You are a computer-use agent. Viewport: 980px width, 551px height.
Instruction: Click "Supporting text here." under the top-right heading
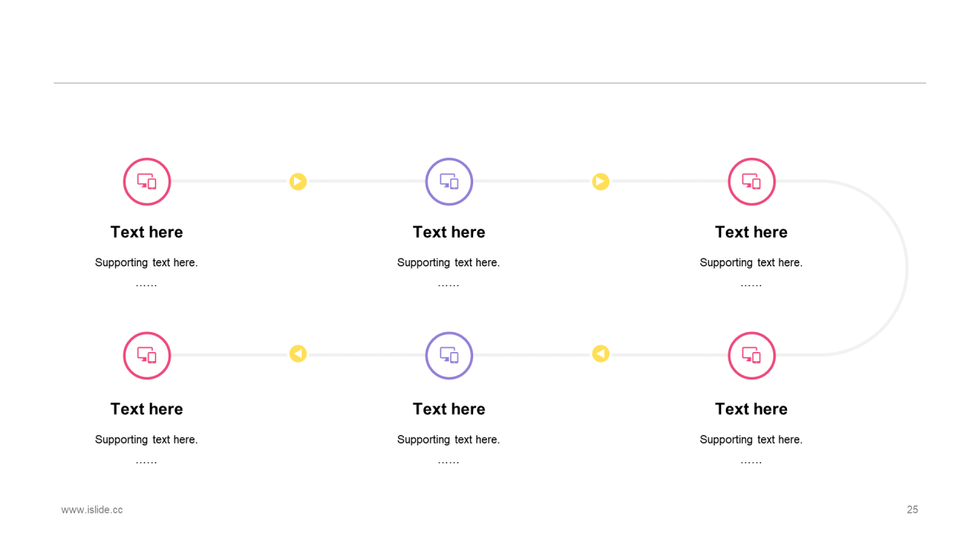[x=751, y=262]
